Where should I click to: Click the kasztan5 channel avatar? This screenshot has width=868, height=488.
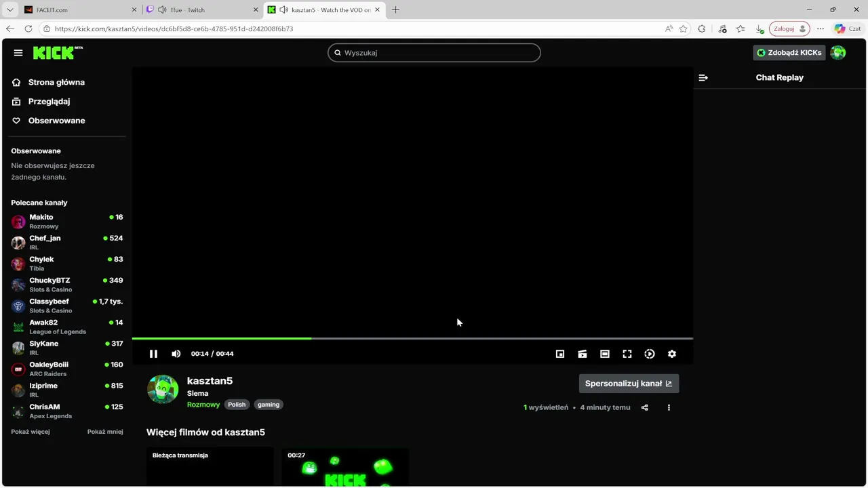pyautogui.click(x=163, y=389)
